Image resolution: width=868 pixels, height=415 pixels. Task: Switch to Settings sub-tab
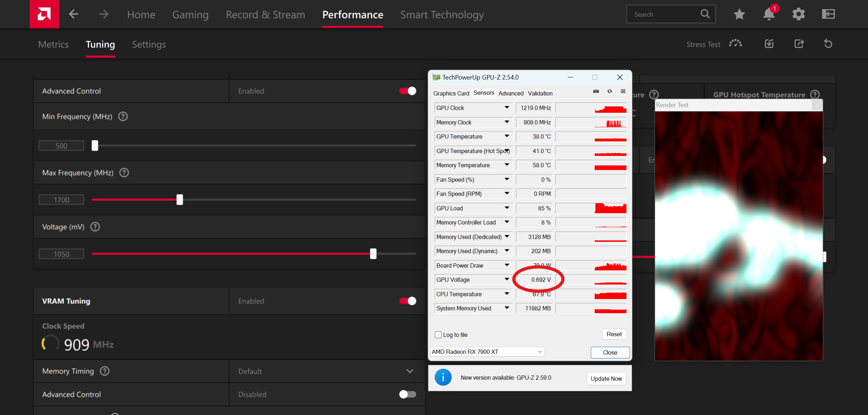tap(149, 44)
